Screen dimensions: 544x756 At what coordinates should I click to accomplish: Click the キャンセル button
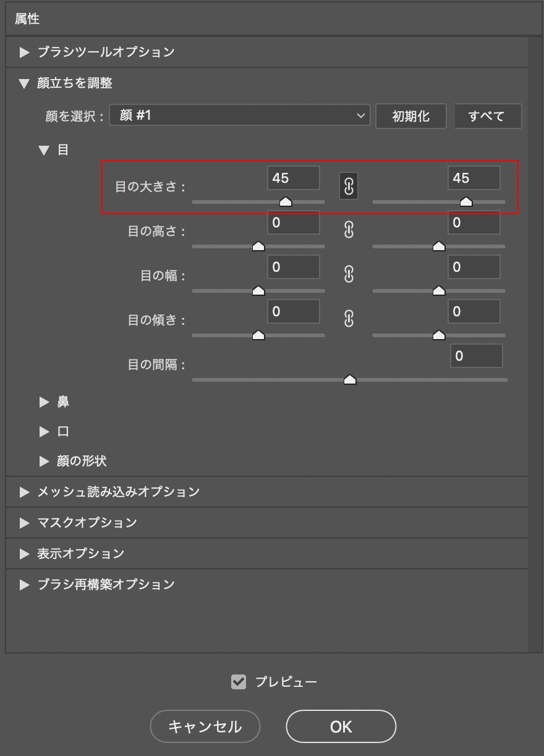205,726
